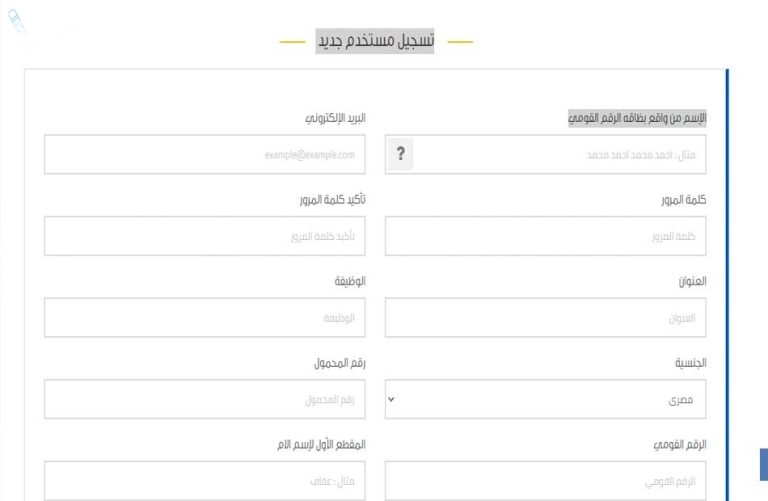
Task: Click the mother's first name field
Action: (x=205, y=480)
